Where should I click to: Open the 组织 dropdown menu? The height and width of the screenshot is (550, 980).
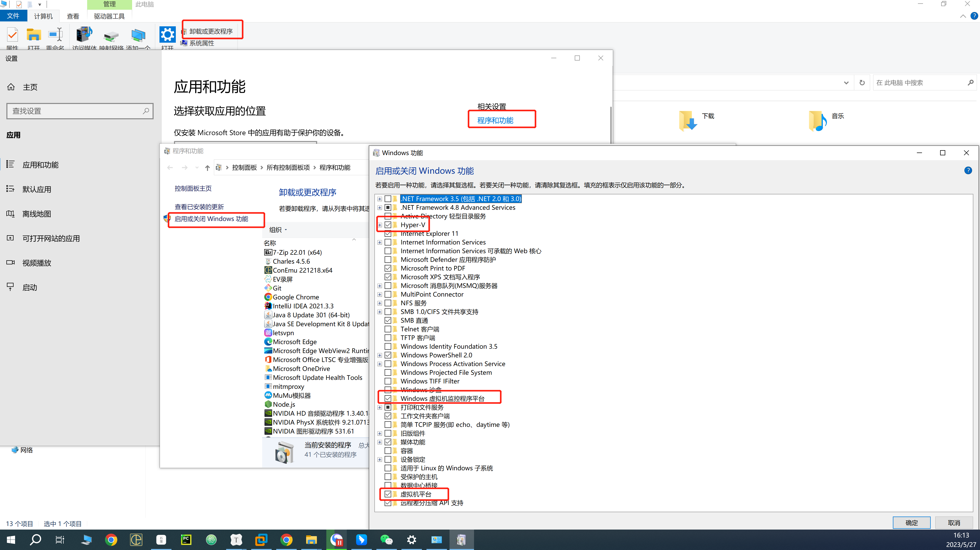(x=278, y=230)
